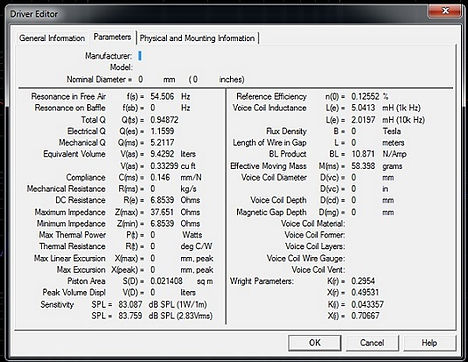Viewport: 468px width, 362px height.
Task: Click the Peak Volume Displ V(D) value
Action: pos(153,292)
